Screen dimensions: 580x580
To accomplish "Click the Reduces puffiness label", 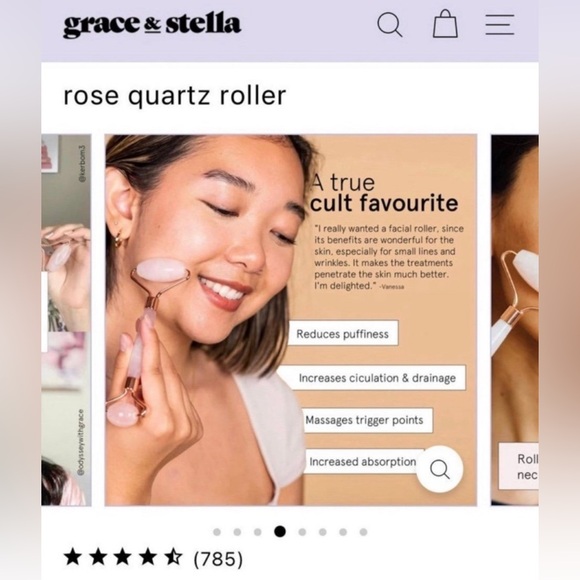I will (343, 334).
